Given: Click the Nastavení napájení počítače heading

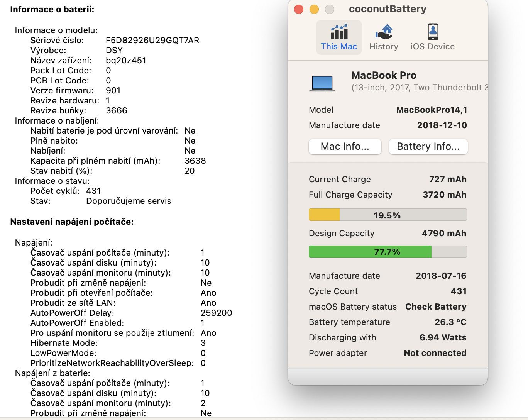Looking at the screenshot, I should pos(72,222).
